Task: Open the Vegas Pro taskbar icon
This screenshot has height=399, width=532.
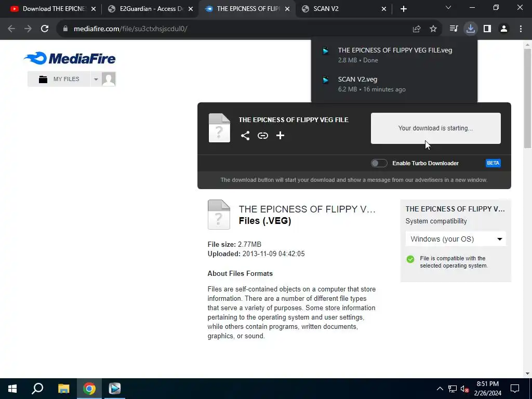Action: (x=115, y=389)
